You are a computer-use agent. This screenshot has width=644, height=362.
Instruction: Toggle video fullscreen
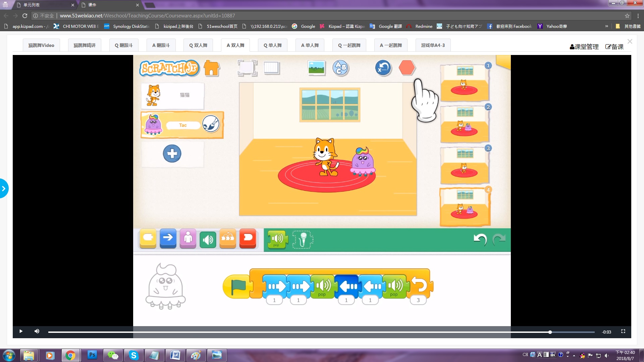623,331
